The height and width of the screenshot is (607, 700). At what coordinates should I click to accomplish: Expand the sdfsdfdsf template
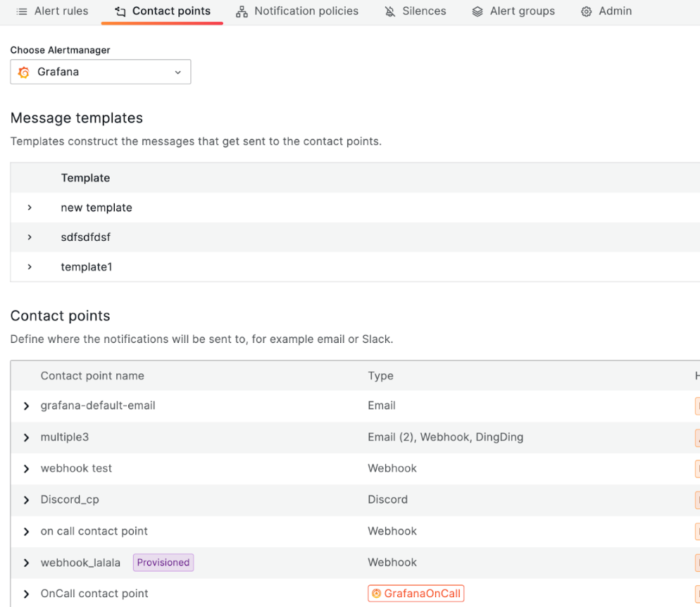click(29, 237)
